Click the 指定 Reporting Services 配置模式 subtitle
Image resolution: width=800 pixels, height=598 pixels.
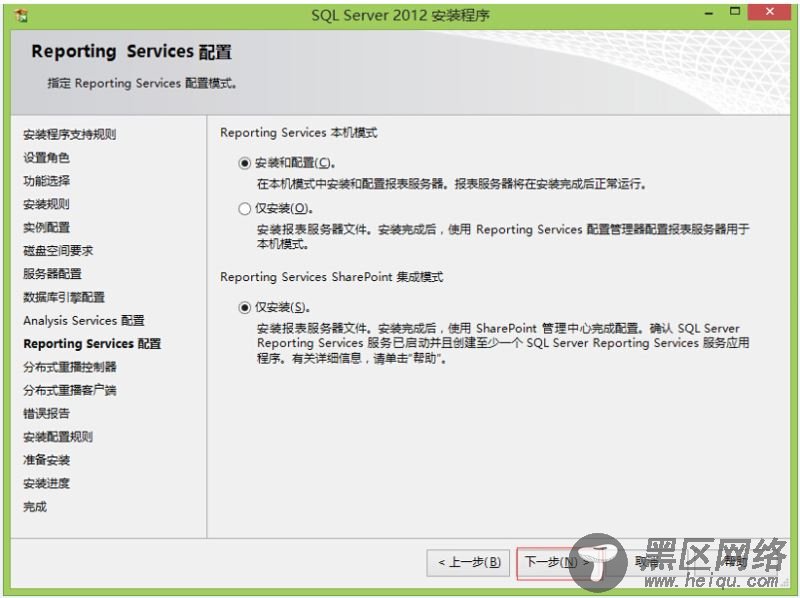pyautogui.click(x=142, y=83)
